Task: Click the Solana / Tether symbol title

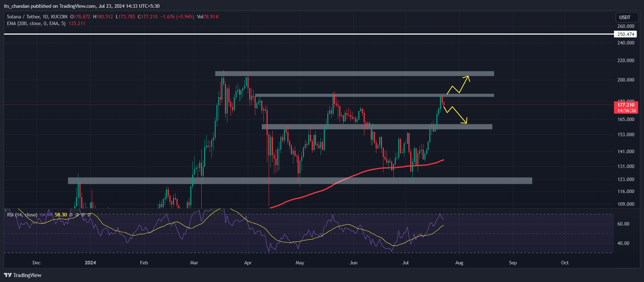Action: point(37,17)
